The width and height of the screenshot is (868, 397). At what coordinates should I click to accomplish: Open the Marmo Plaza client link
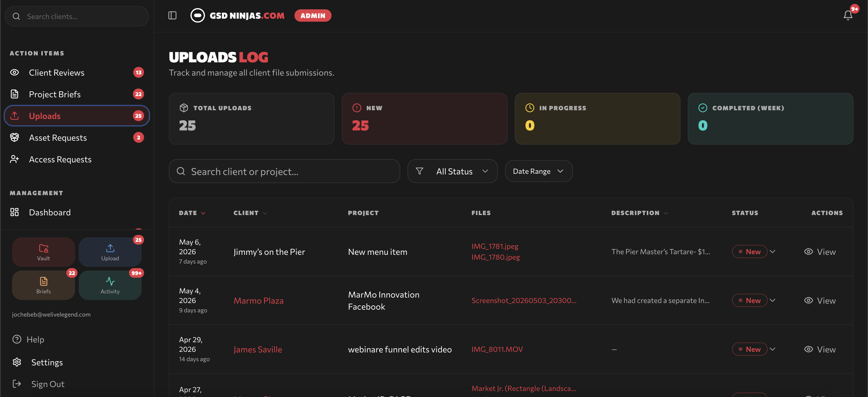pyautogui.click(x=259, y=300)
